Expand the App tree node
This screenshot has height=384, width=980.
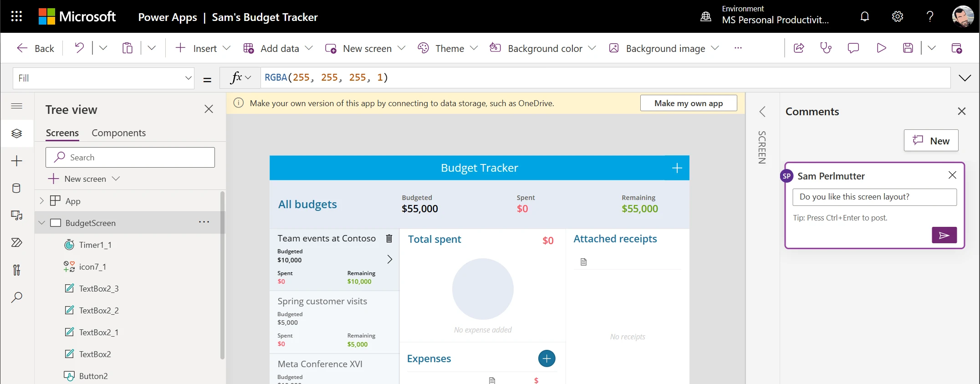[42, 201]
